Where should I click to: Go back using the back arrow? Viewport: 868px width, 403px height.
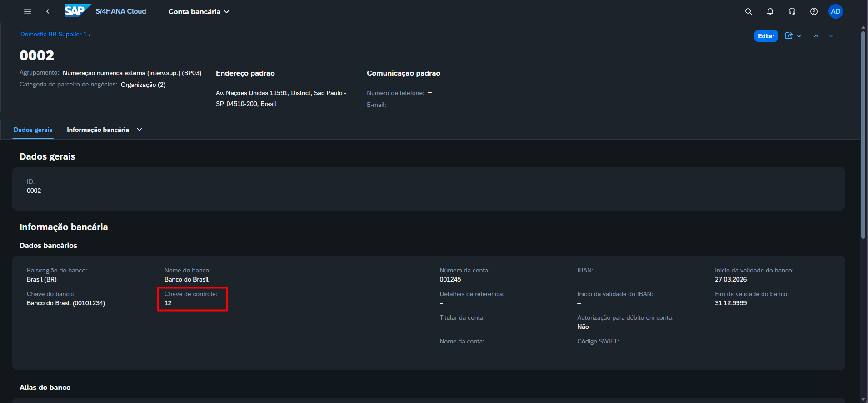[48, 11]
